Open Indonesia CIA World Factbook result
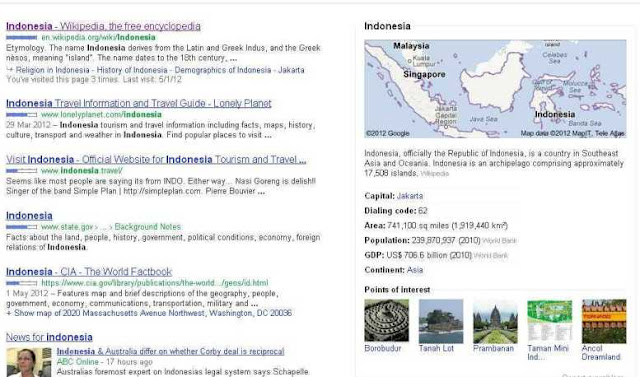This screenshot has width=640, height=377. pyautogui.click(x=89, y=272)
